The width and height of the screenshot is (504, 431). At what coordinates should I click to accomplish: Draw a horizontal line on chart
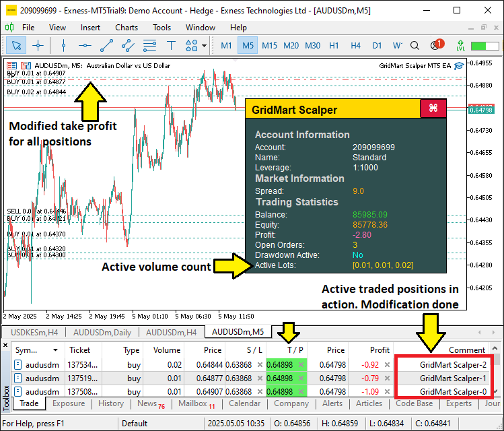point(85,46)
